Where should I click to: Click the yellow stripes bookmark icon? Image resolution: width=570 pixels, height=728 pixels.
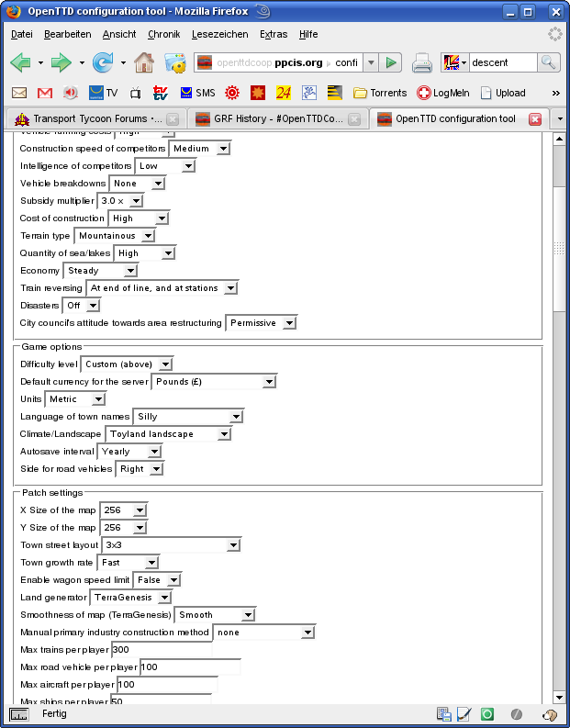(x=335, y=93)
